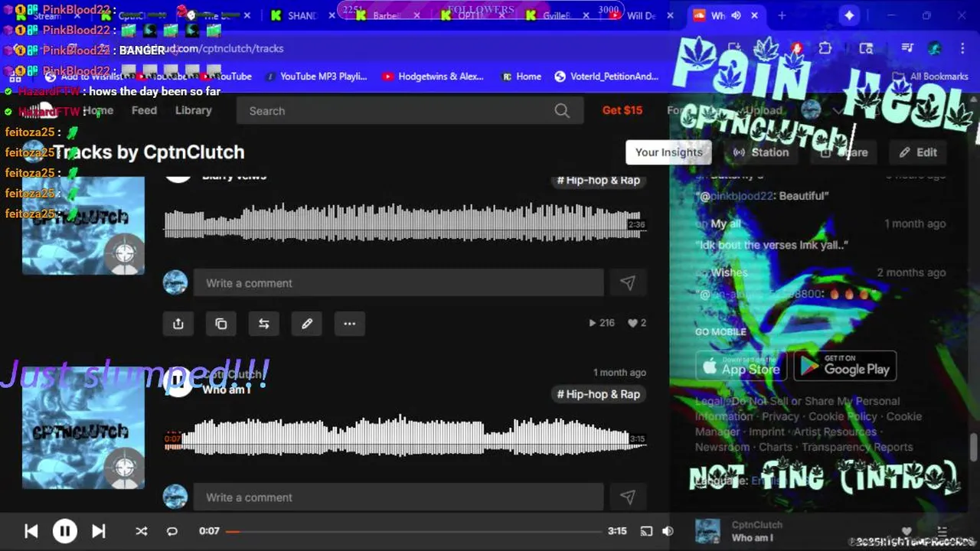Click the Edit profile button
Screen dimensions: 980x551
918,152
